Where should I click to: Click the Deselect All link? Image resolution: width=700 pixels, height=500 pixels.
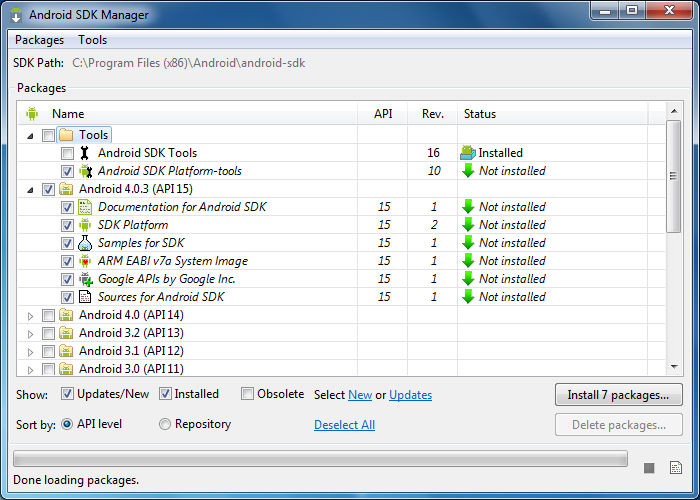(x=344, y=425)
